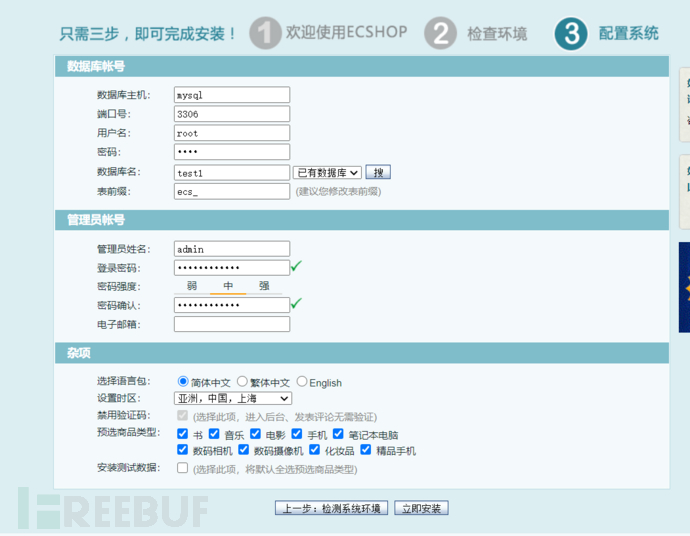This screenshot has width=690, height=536.
Task: Click green checkmark beside 密码确认 field
Action: [297, 303]
